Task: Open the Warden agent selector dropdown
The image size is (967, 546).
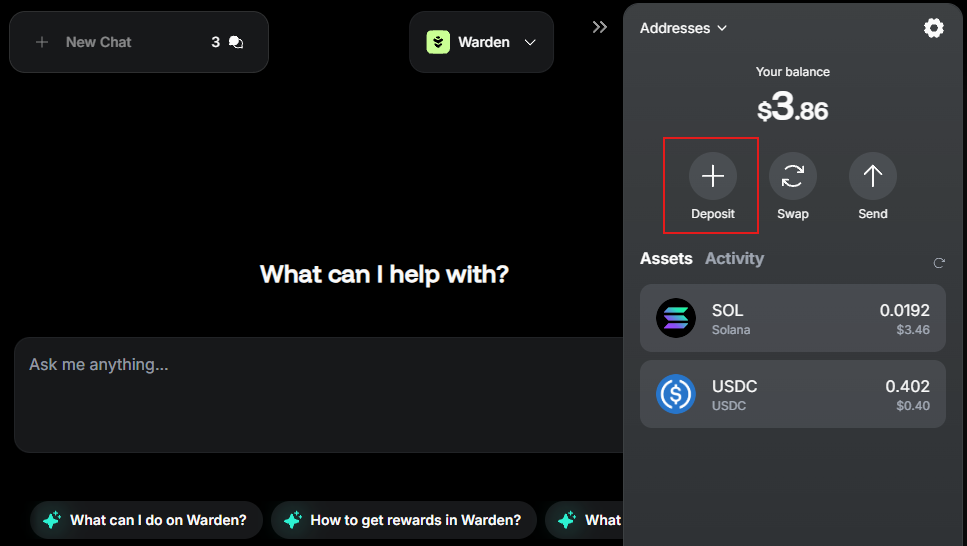Action: click(x=481, y=42)
